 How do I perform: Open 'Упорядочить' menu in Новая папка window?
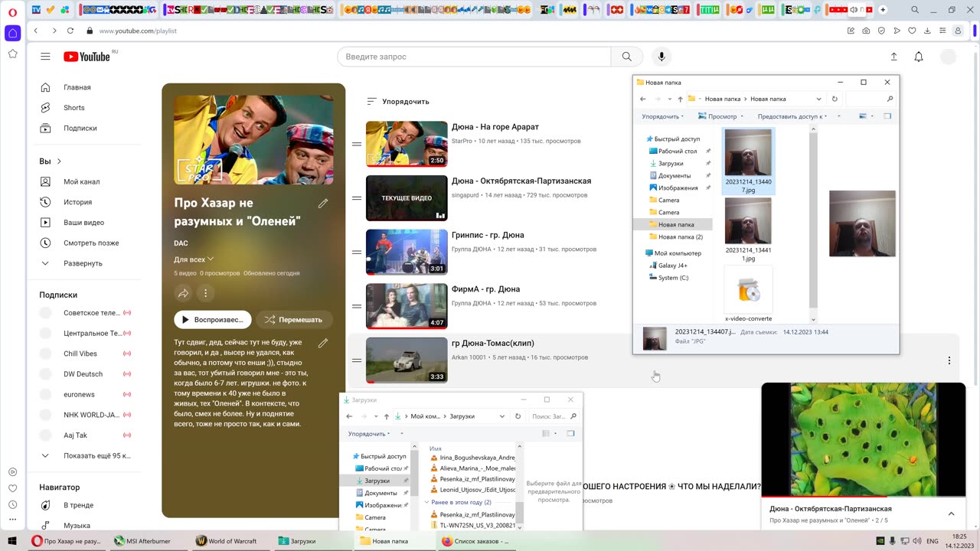point(663,116)
